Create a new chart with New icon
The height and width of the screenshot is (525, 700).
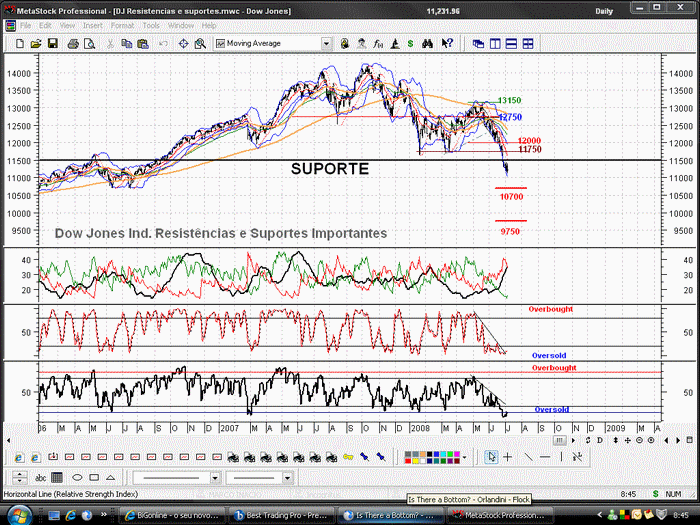[x=20, y=44]
